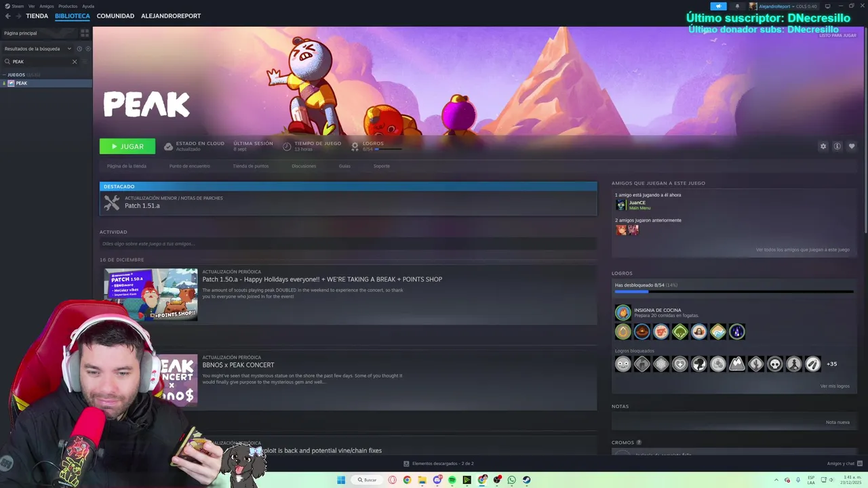868x488 pixels.
Task: Open Spotify from the taskbar
Action: [452, 480]
